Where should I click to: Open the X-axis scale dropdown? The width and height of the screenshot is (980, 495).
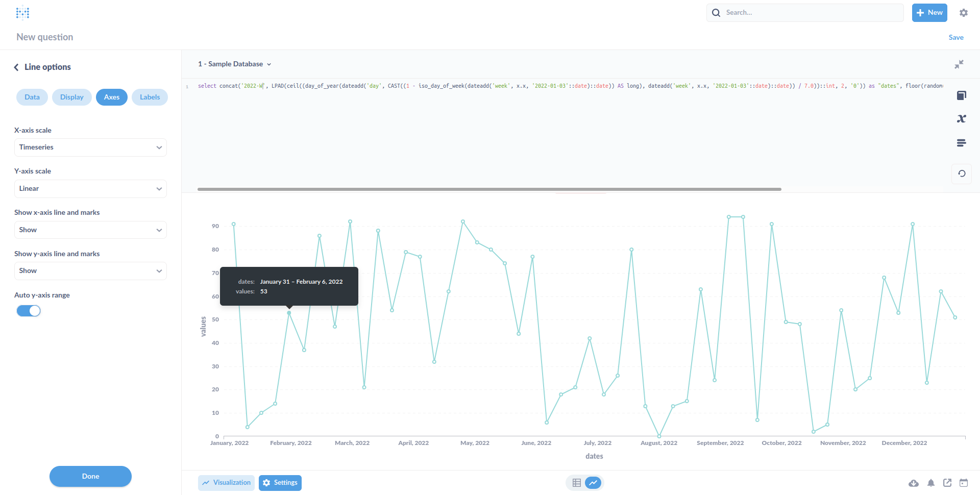(90, 147)
